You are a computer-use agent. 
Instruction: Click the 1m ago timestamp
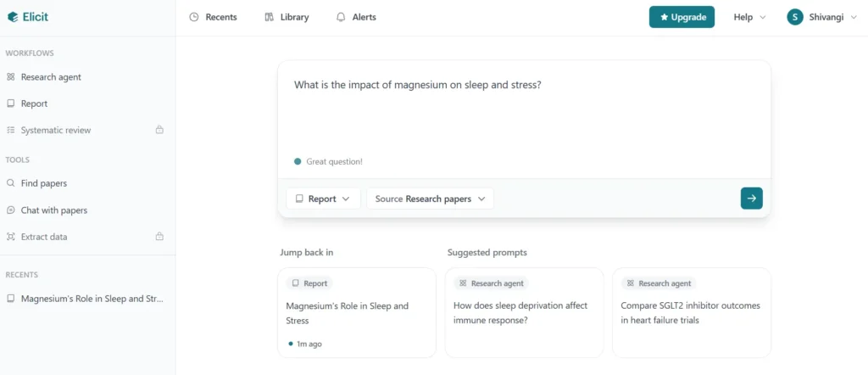pyautogui.click(x=309, y=344)
